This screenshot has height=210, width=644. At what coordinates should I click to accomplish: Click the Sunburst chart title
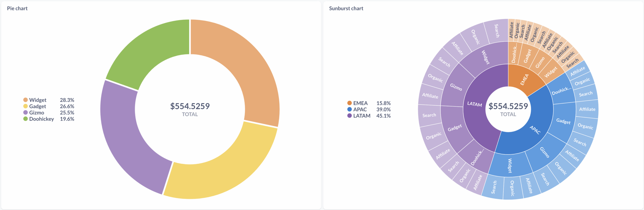pyautogui.click(x=346, y=8)
